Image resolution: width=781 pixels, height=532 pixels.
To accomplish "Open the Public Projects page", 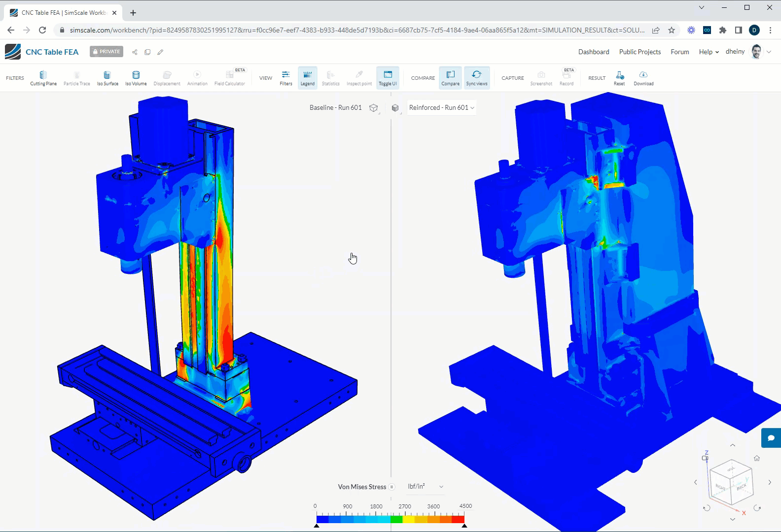I will (x=639, y=52).
